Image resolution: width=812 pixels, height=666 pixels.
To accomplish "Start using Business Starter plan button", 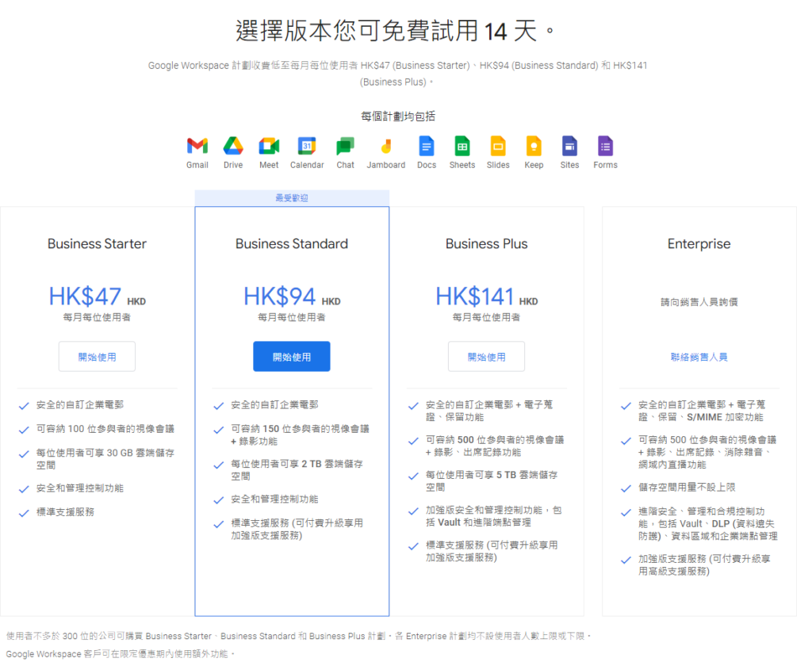I will click(x=97, y=356).
